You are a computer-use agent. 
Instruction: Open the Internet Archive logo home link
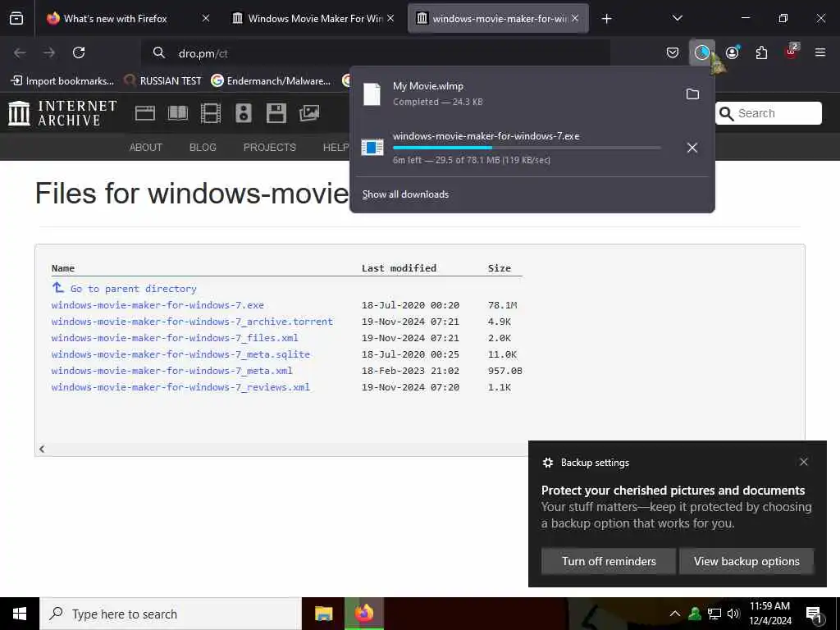62,113
